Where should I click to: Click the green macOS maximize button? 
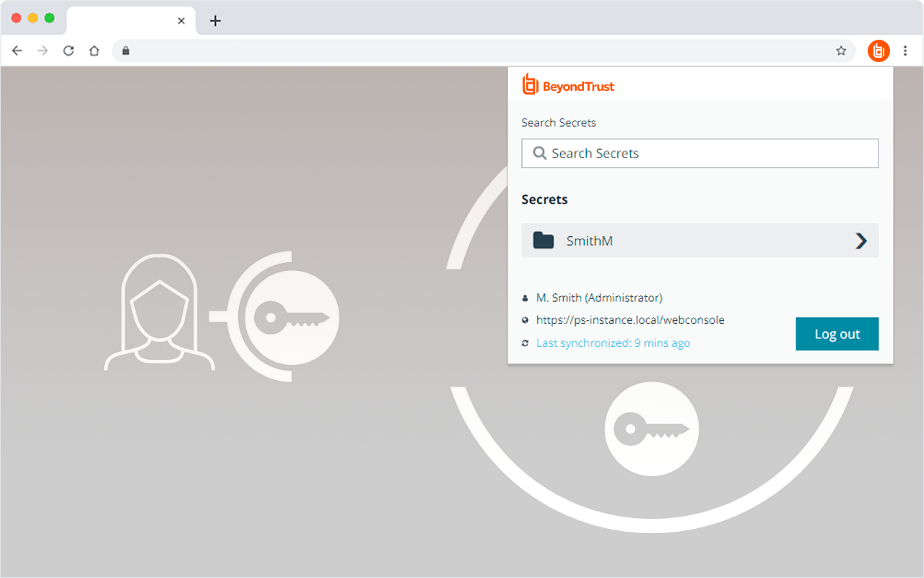(x=49, y=18)
